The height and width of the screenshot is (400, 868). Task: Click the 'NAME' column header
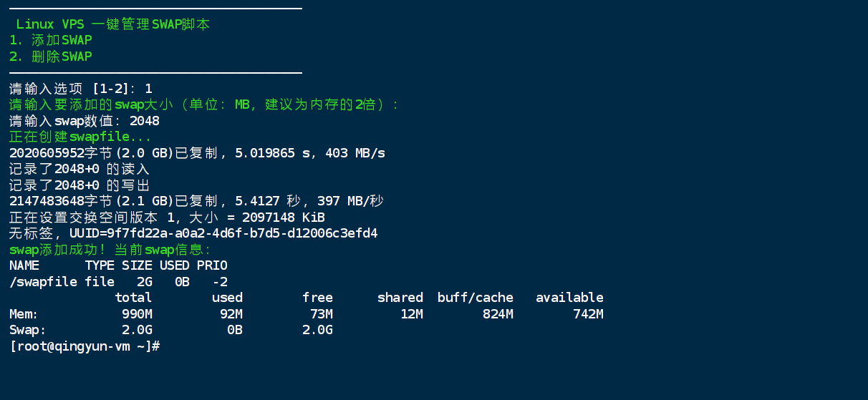24,265
